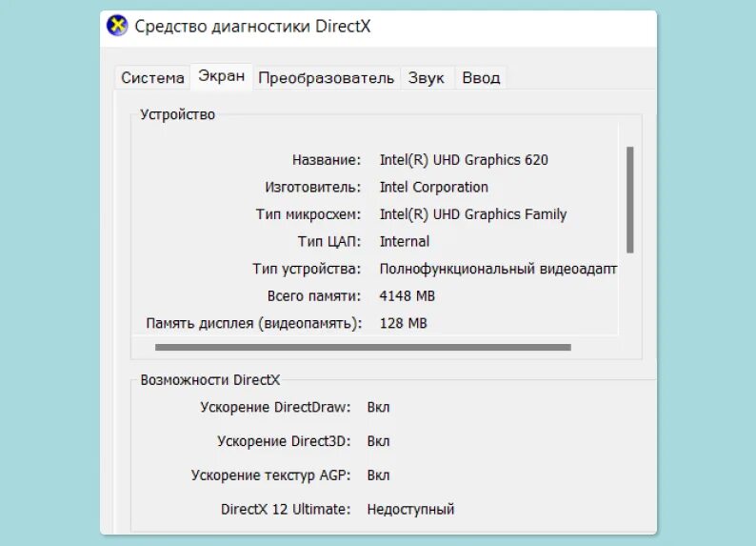The height and width of the screenshot is (546, 756).
Task: Select the 128 MB display memory value
Action: (x=403, y=323)
